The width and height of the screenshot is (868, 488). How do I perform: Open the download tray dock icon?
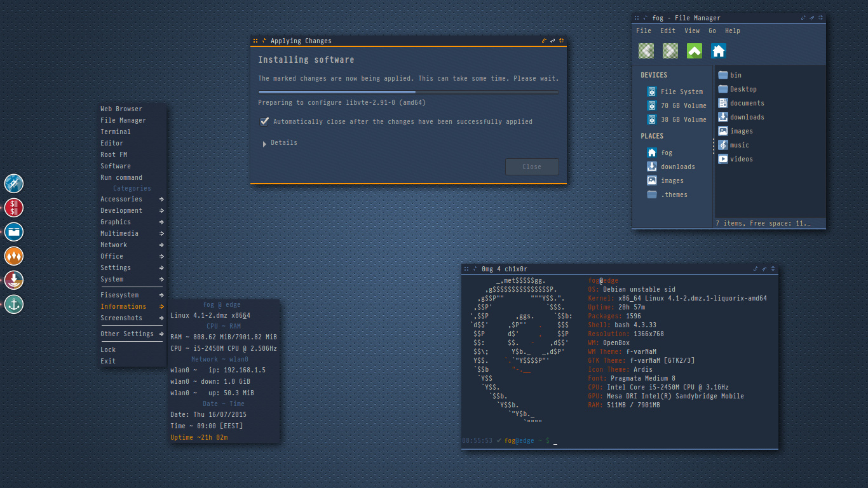click(x=14, y=280)
